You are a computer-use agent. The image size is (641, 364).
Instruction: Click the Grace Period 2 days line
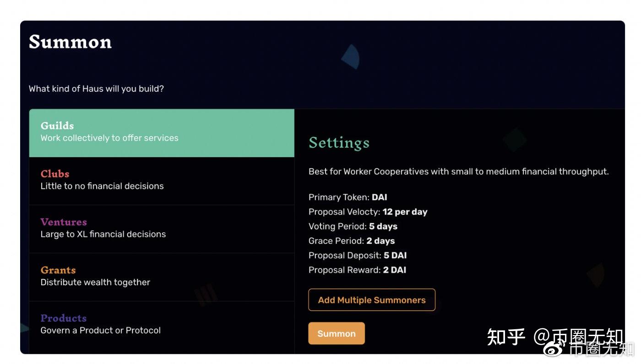(x=351, y=241)
